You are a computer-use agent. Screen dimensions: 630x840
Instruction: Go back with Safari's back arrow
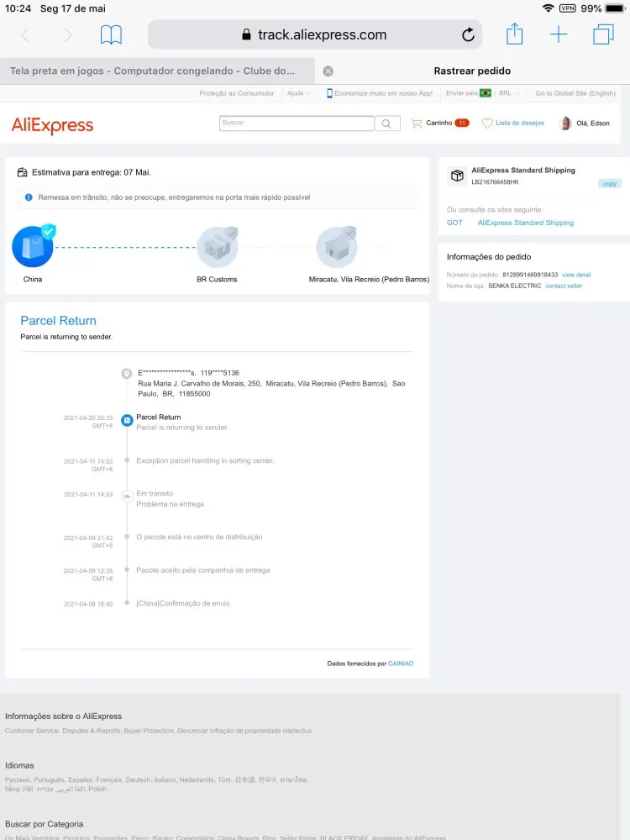(x=24, y=35)
